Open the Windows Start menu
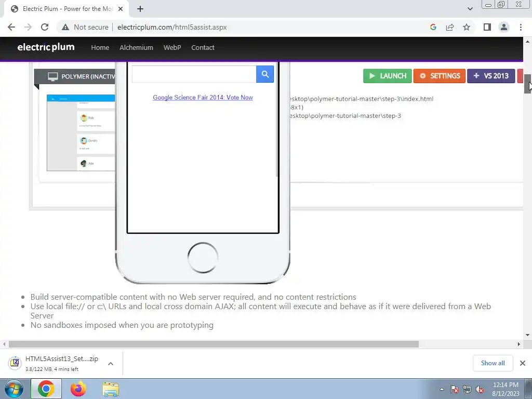532x399 pixels. (x=14, y=389)
